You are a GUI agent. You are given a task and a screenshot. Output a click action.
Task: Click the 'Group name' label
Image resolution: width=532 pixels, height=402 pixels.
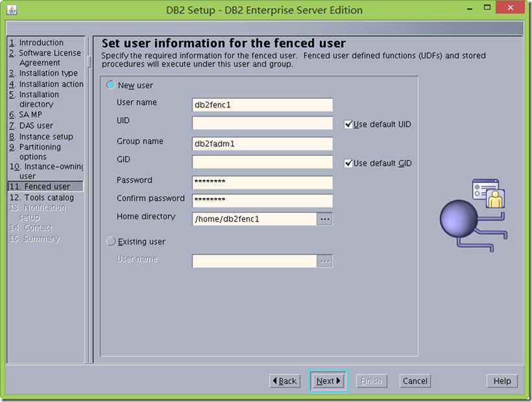coord(139,141)
